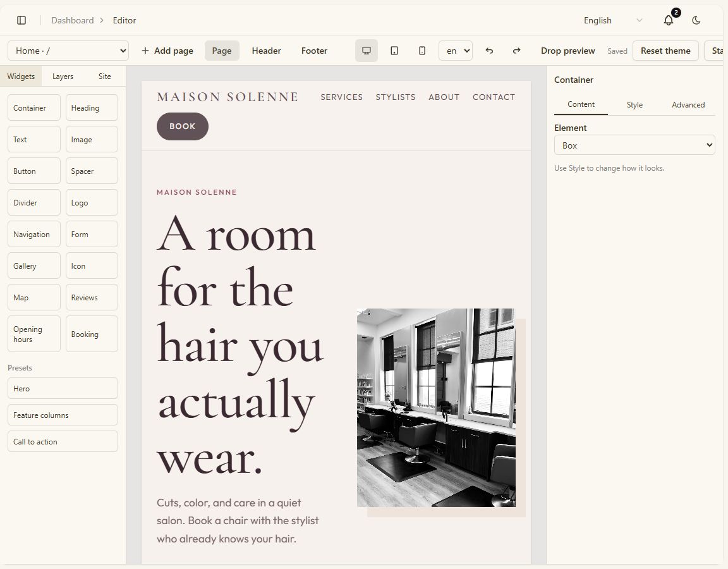Open the Home page selector dropdown
Screen dimensions: 728x569
68,51
